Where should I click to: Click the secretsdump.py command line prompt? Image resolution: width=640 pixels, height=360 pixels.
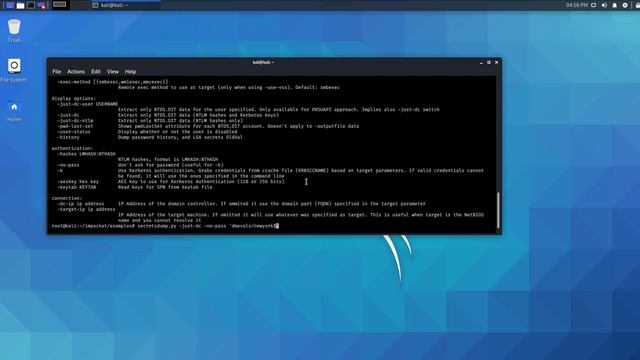pyautogui.click(x=165, y=226)
